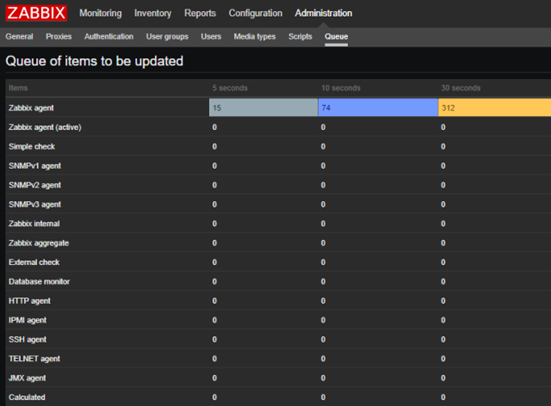
Task: Open the Administration menu
Action: click(323, 13)
